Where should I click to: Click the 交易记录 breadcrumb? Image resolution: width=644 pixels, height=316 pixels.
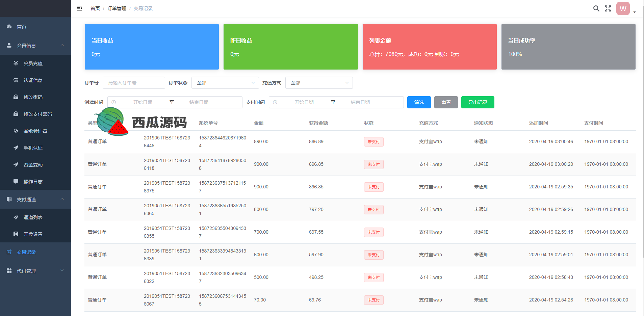(143, 8)
